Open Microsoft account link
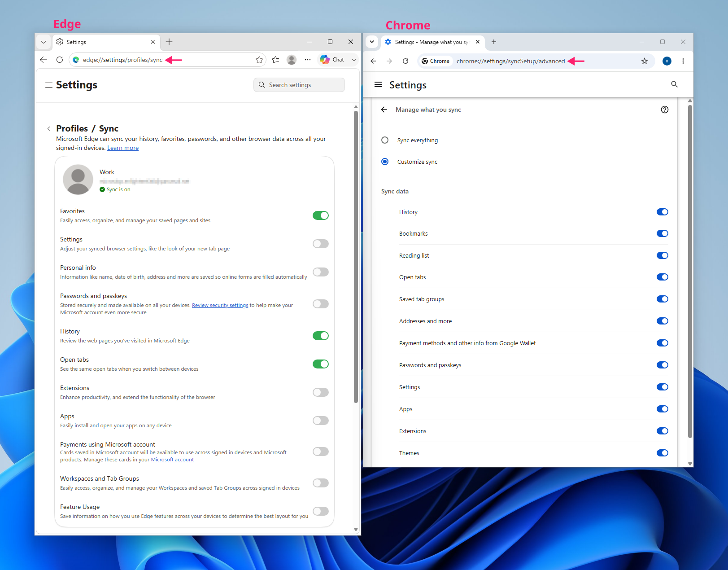Screen dimensions: 728x570 click(172, 460)
